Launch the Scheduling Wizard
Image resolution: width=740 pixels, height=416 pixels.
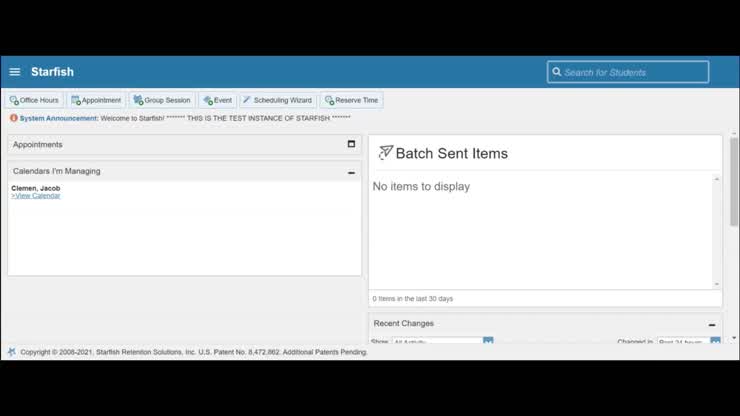click(278, 100)
